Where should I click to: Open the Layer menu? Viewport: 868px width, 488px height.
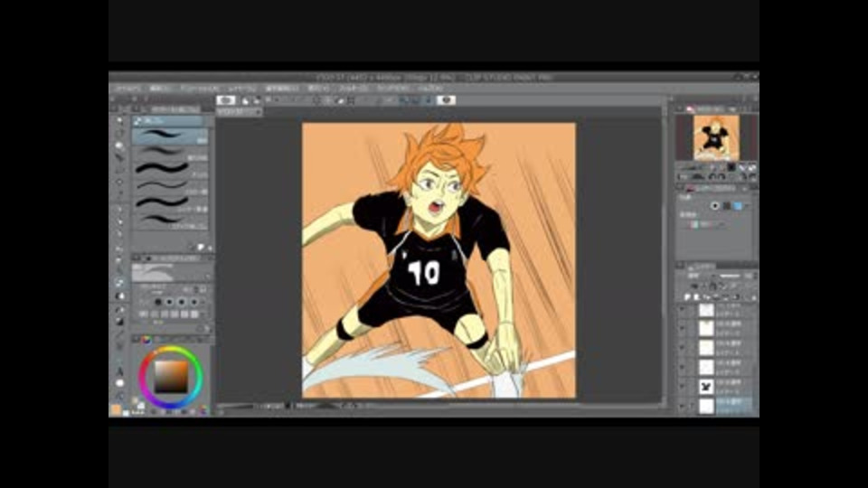tap(242, 89)
